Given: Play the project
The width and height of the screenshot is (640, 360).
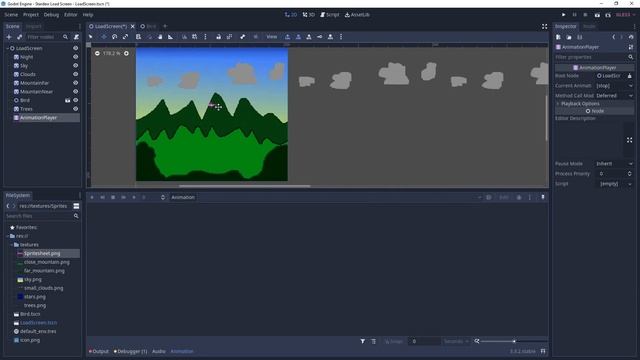Looking at the screenshot, I should (564, 15).
